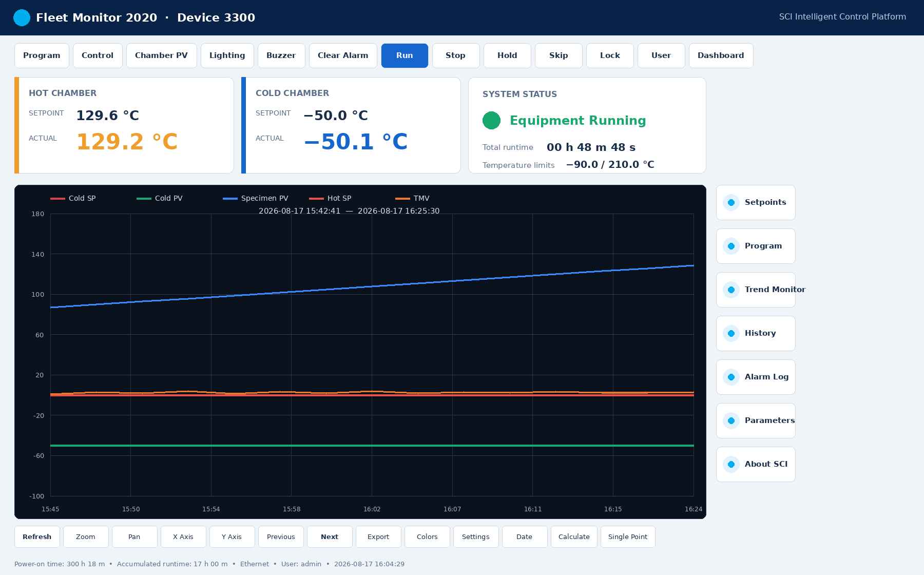Image resolution: width=924 pixels, height=575 pixels.
Task: Click the Skip button
Action: coord(559,55)
